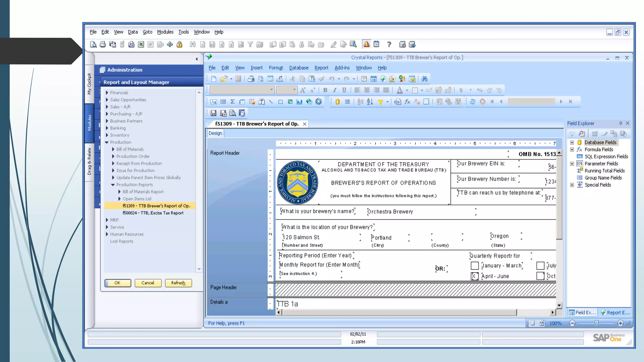Screen dimensions: 644x362
Task: Adjust the zoom slider handle
Action: pos(596,323)
